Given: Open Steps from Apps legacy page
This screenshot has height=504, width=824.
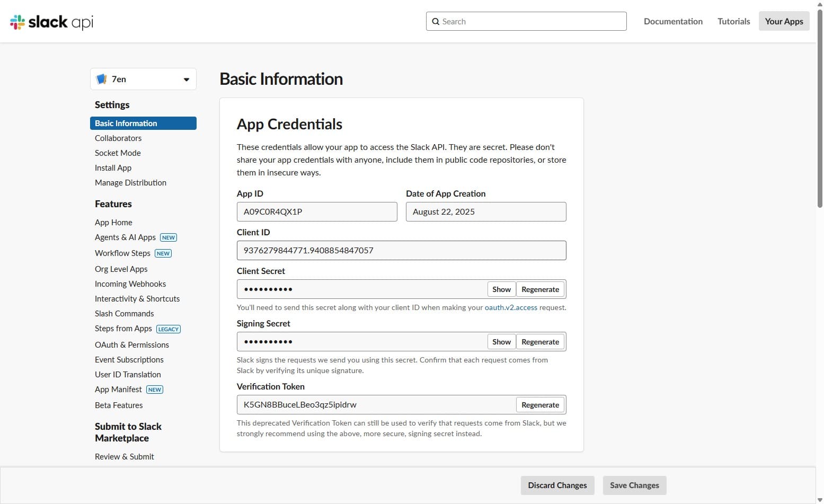Looking at the screenshot, I should [123, 328].
